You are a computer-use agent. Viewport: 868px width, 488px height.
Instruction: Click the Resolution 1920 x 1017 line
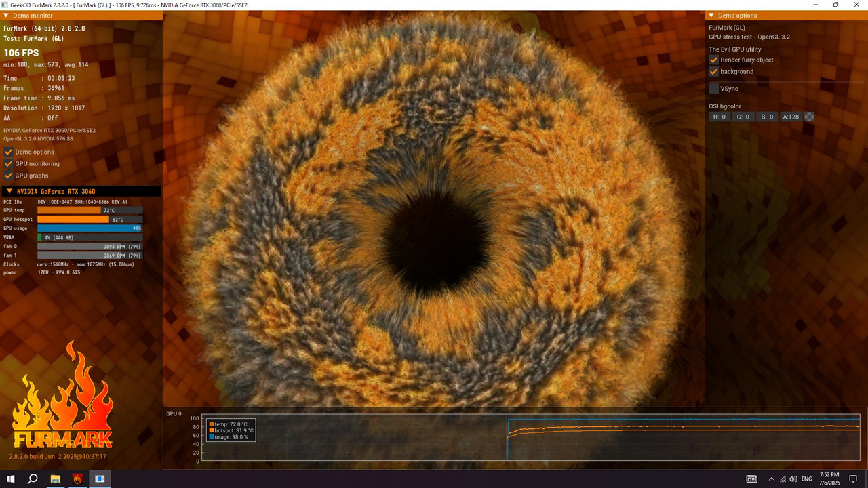click(44, 108)
